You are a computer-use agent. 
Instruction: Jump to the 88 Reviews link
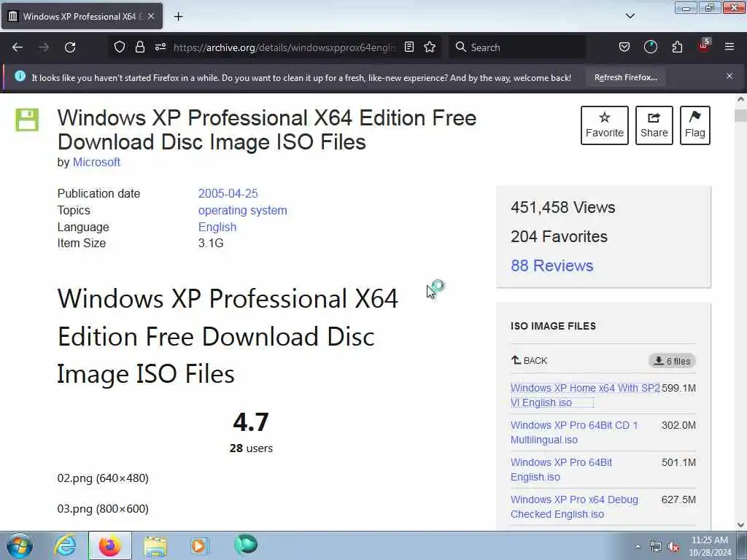pyautogui.click(x=551, y=265)
